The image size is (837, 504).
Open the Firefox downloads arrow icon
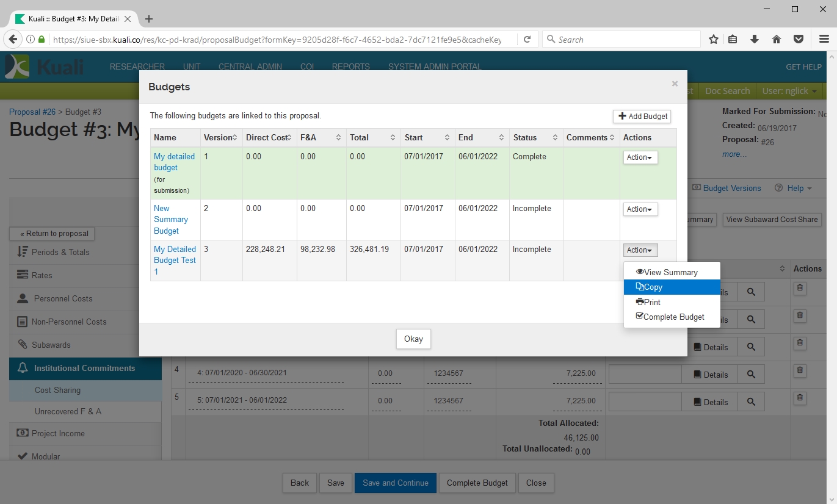point(755,40)
